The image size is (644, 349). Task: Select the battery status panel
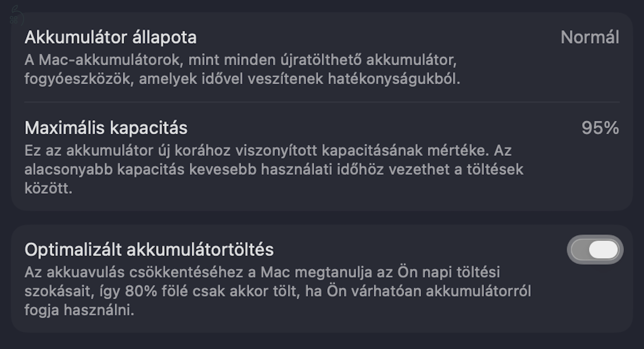pyautogui.click(x=322, y=111)
